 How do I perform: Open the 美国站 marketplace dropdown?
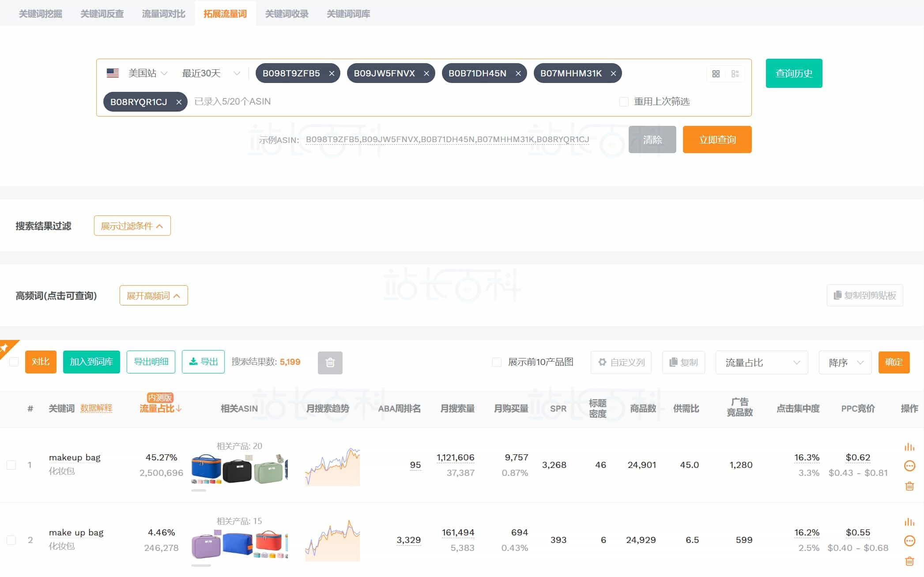146,73
